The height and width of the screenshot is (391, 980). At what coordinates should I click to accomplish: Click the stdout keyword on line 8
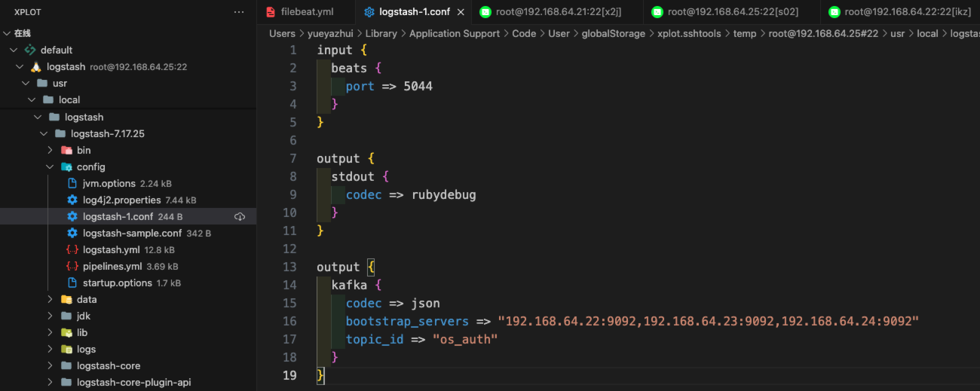point(353,176)
